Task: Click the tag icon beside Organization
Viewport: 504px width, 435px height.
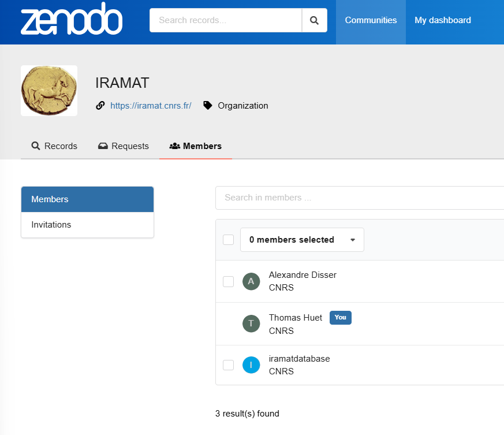Action: (208, 106)
